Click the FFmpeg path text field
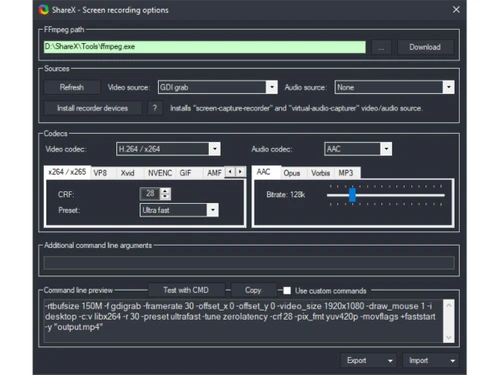This screenshot has height=375, width=500. (x=205, y=47)
